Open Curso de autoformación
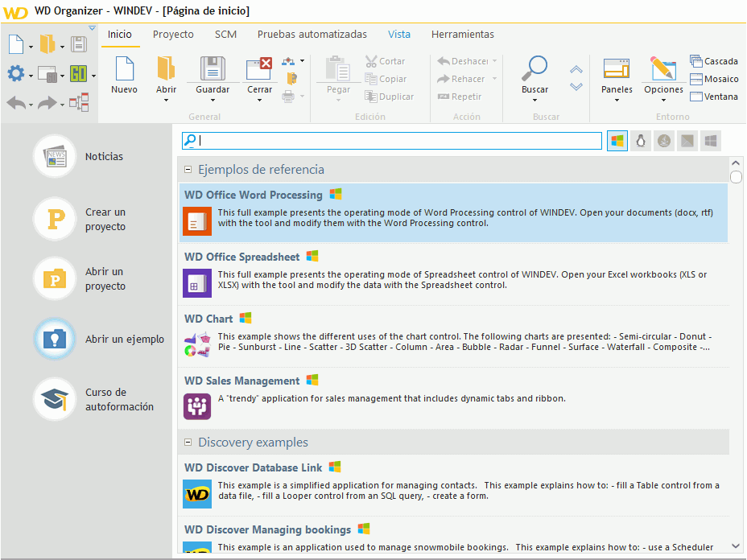 coord(94,399)
